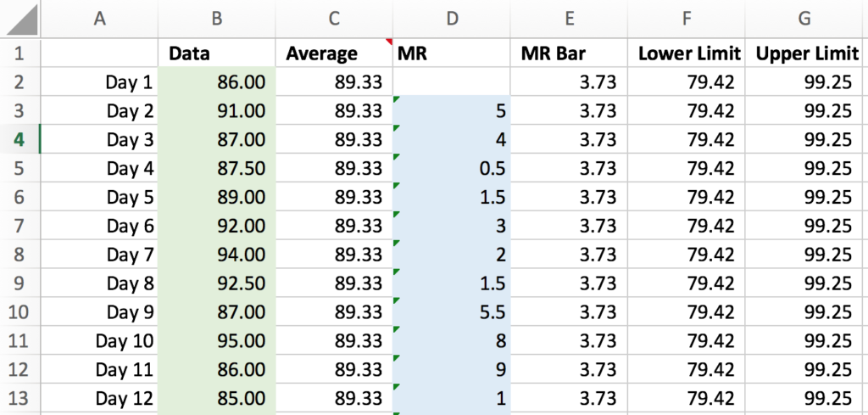Select the Day 4 cell
The image size is (868, 415).
100,168
